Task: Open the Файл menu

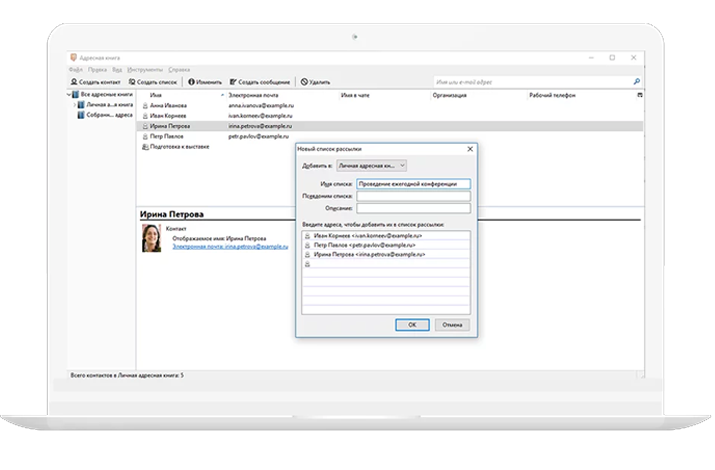Action: 76,70
